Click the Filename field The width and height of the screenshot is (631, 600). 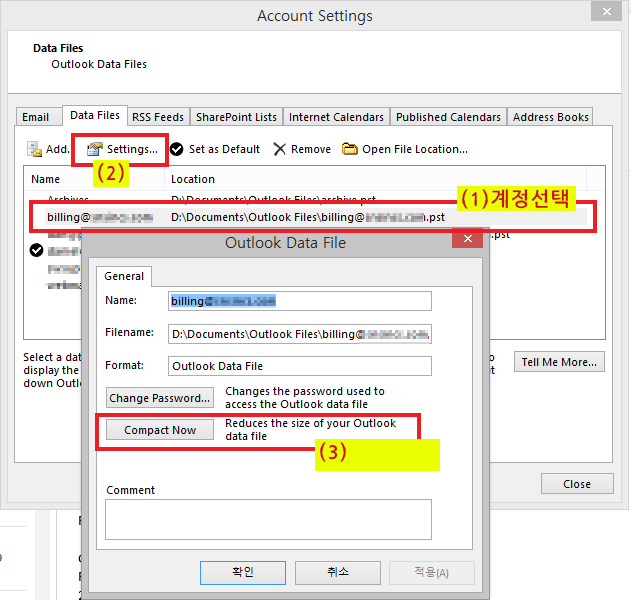[x=300, y=334]
